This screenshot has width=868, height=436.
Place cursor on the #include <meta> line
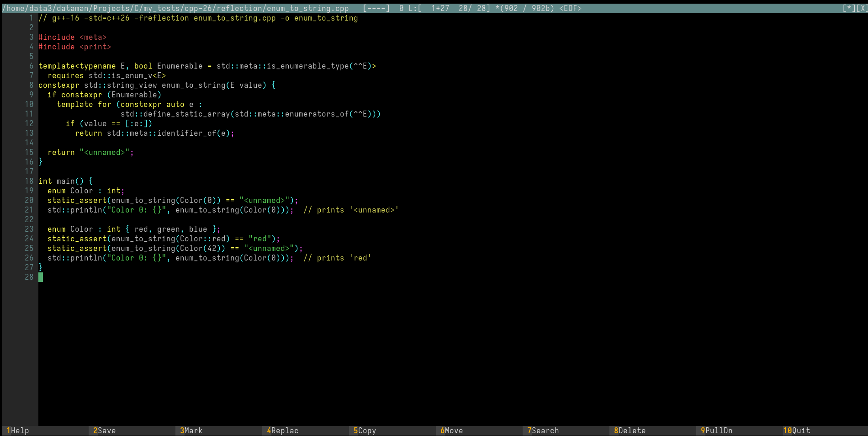(72, 37)
